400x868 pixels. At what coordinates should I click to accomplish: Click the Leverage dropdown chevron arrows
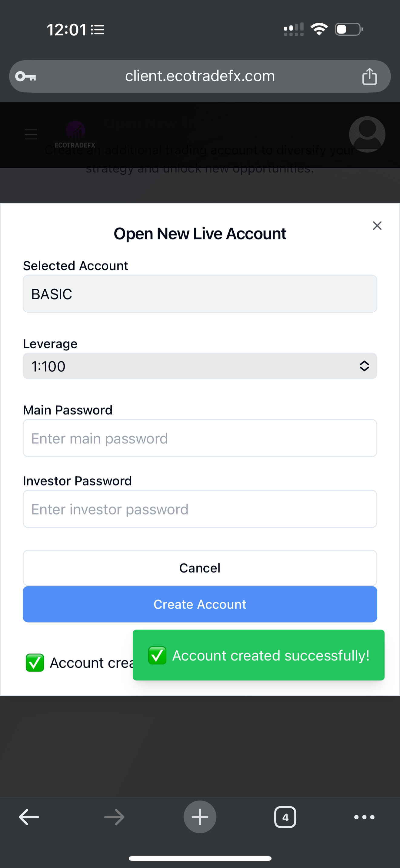(364, 366)
